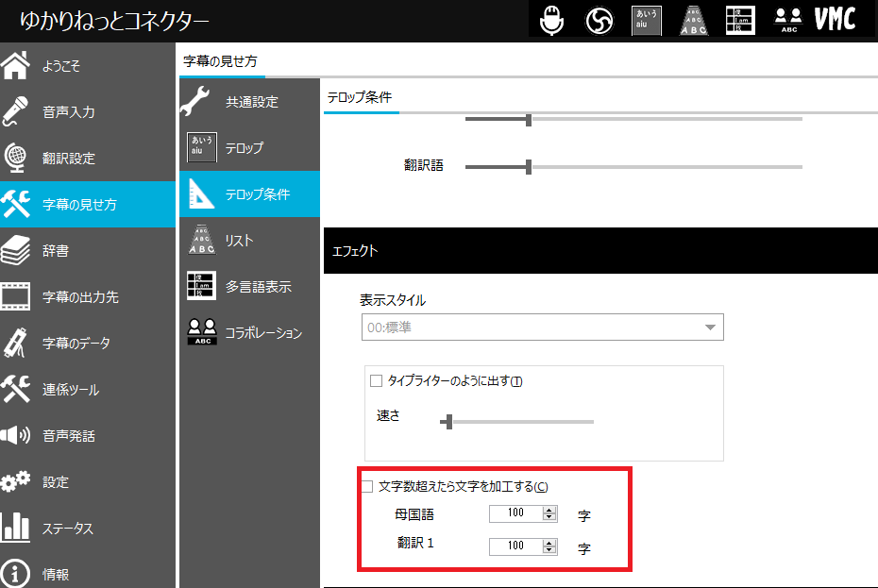This screenshot has height=588, width=878.
Task: Open コラボレーション in the submenu
Action: 250,332
